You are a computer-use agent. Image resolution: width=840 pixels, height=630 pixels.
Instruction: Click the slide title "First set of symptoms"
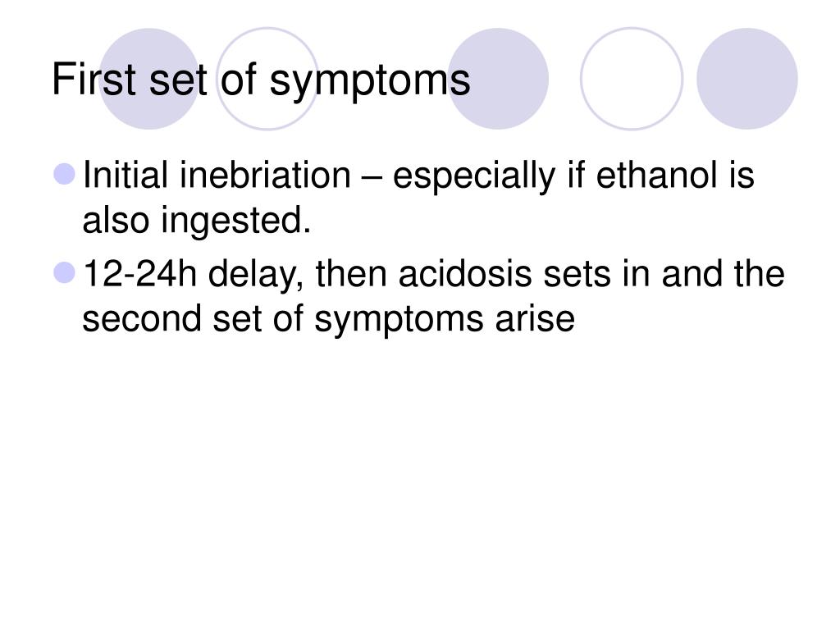click(261, 80)
